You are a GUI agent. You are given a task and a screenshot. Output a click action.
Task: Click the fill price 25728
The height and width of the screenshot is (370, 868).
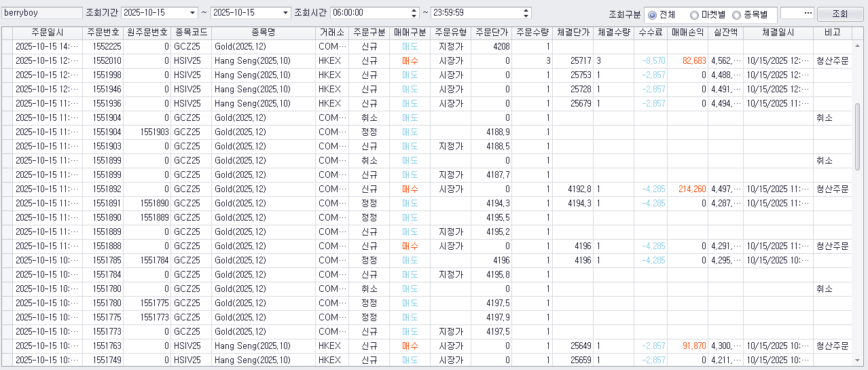tap(581, 90)
